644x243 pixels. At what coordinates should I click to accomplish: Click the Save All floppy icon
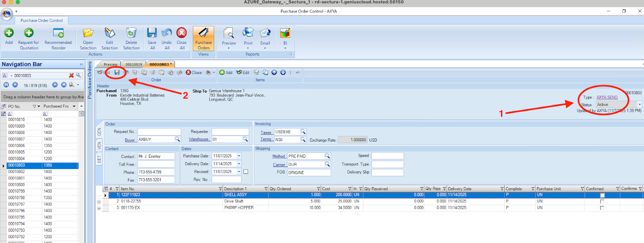pyautogui.click(x=152, y=33)
